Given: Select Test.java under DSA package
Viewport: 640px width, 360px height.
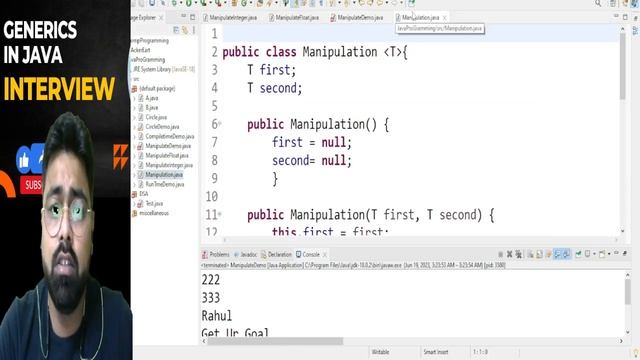Looking at the screenshot, I should 154,204.
